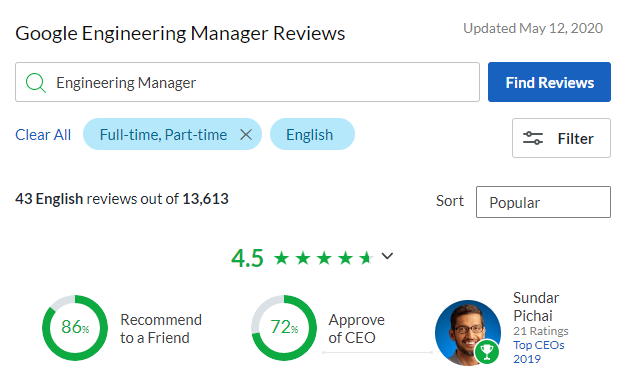Click the 4.5 overall rating number

pos(247,258)
